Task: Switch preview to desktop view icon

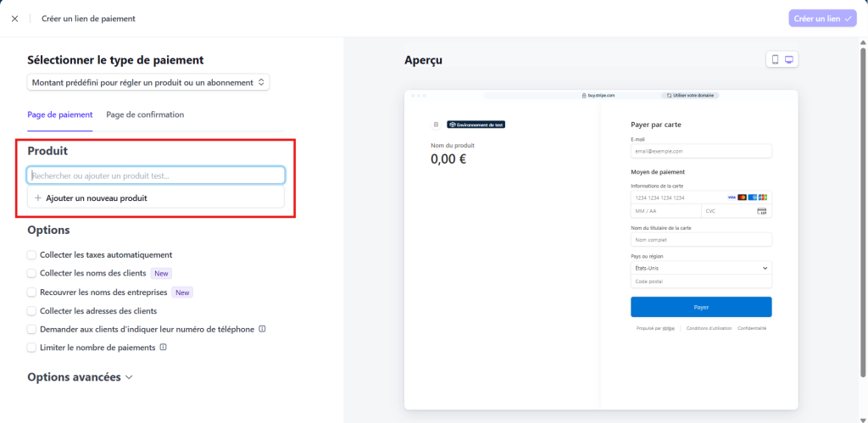Action: [789, 59]
